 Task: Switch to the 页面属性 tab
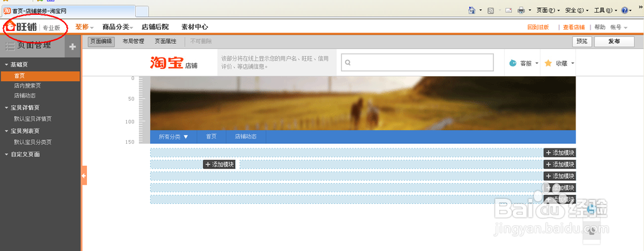pos(166,41)
